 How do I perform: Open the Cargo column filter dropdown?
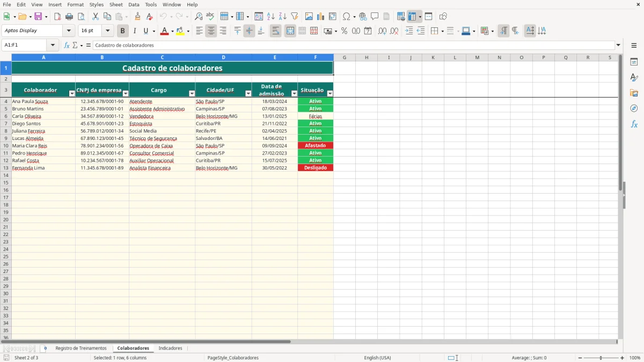(192, 93)
